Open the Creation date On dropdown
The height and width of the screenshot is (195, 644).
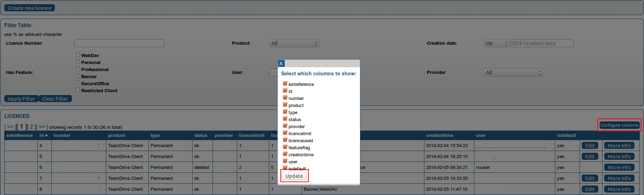(x=497, y=43)
